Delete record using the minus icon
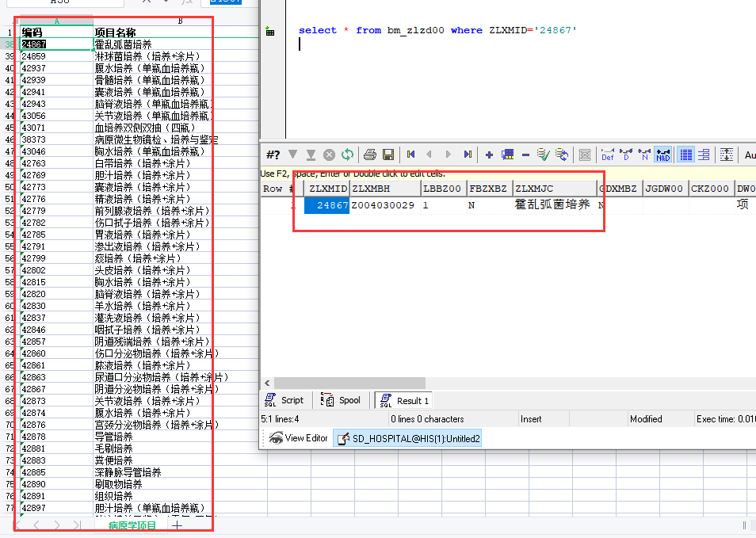 point(525,155)
